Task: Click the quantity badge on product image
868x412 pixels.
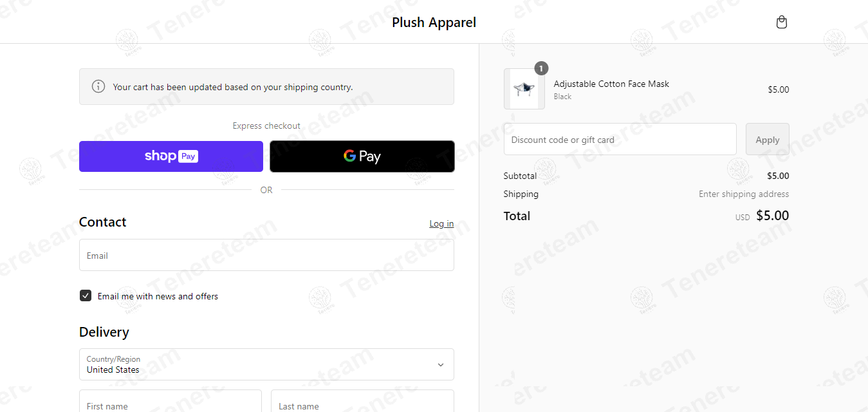Action: coord(541,68)
